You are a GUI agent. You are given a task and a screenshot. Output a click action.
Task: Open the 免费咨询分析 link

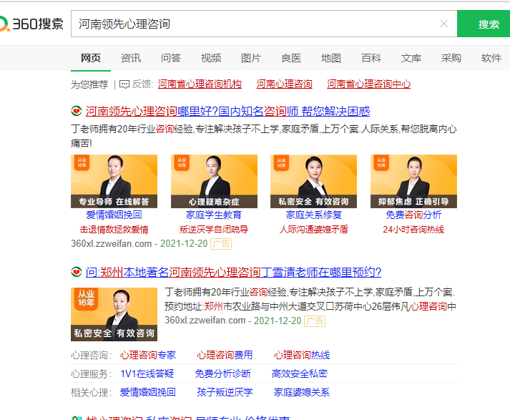[413, 215]
